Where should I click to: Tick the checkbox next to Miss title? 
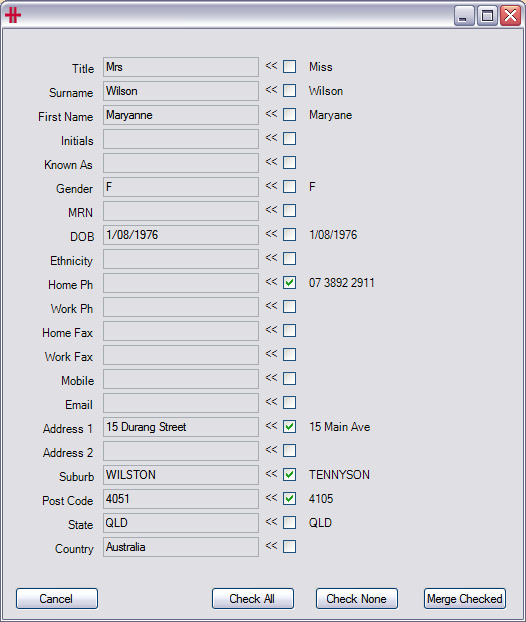(x=290, y=66)
